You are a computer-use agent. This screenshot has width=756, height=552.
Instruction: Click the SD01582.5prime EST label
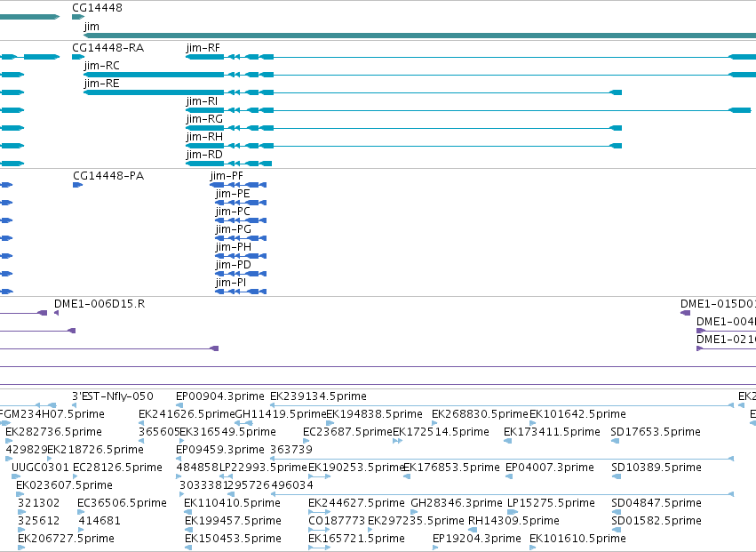pos(657,522)
